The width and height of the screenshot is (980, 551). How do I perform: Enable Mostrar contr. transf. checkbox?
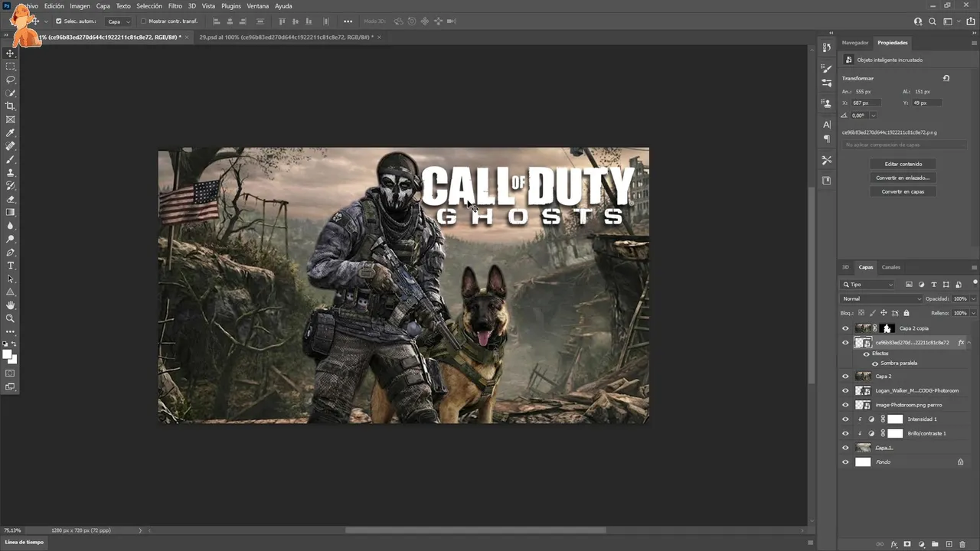[x=143, y=21]
